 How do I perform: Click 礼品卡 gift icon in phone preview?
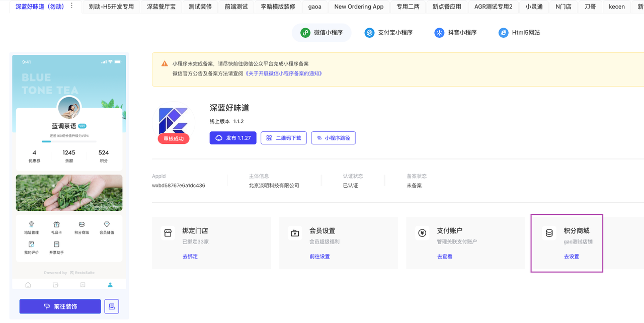tap(56, 224)
